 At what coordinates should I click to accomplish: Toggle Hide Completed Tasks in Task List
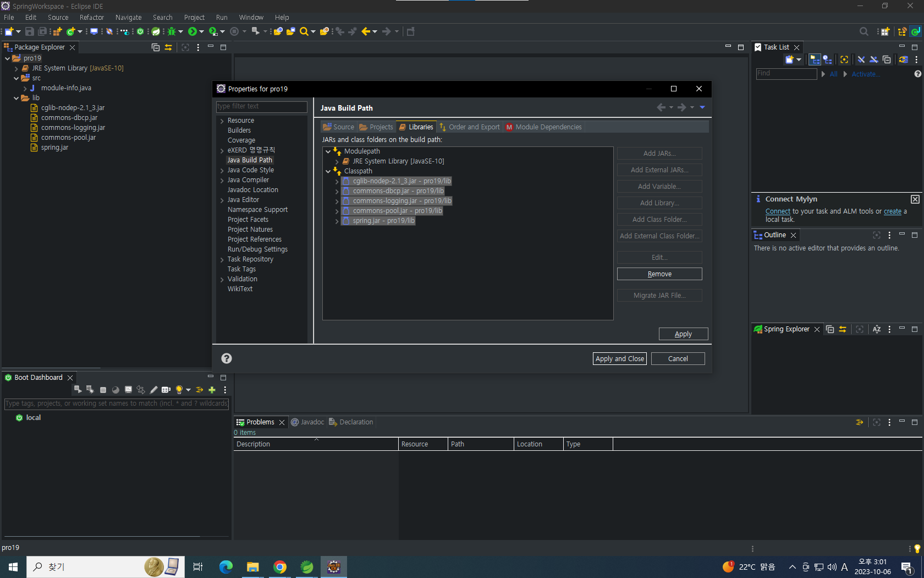click(861, 59)
